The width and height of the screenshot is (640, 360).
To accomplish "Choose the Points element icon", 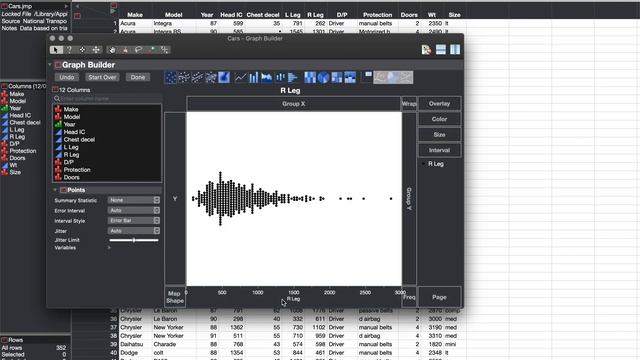I will pyautogui.click(x=171, y=77).
